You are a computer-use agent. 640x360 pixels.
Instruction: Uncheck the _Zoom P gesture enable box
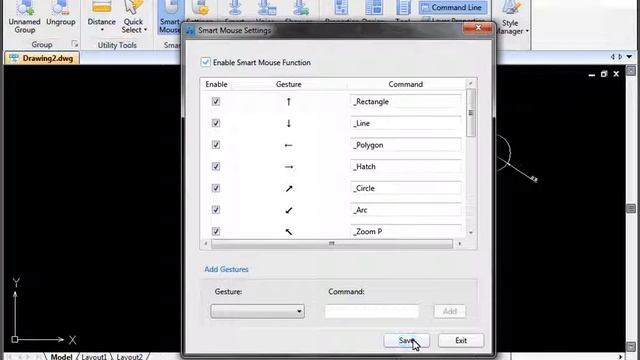click(216, 231)
